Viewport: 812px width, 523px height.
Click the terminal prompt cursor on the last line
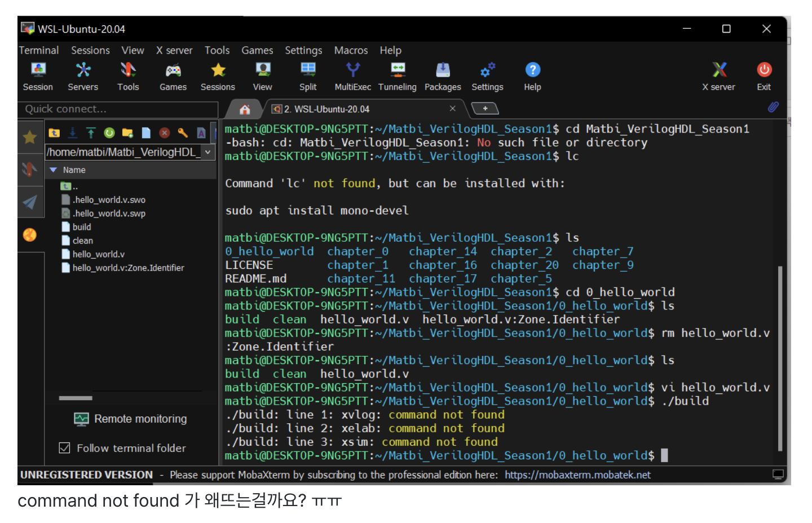point(664,455)
